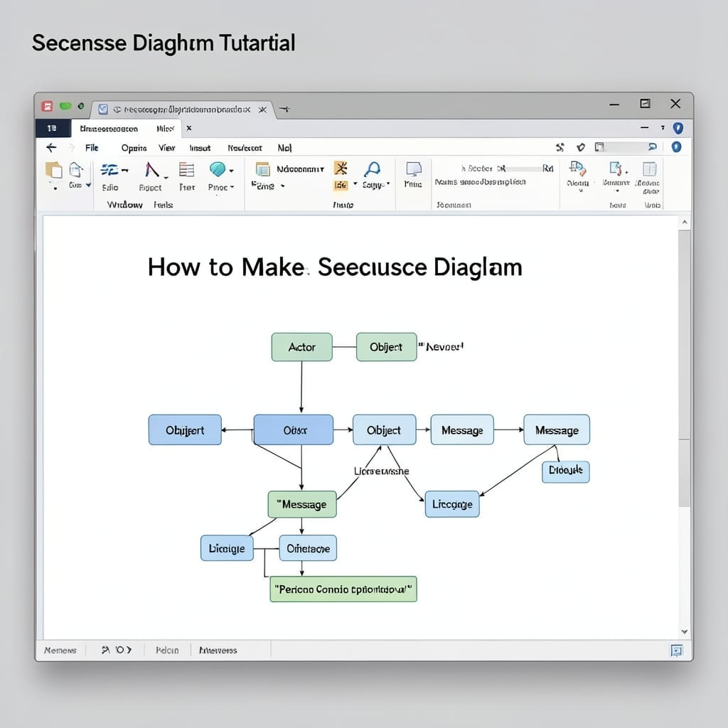
Task: Click the note icon in status bar corner
Action: [x=677, y=651]
